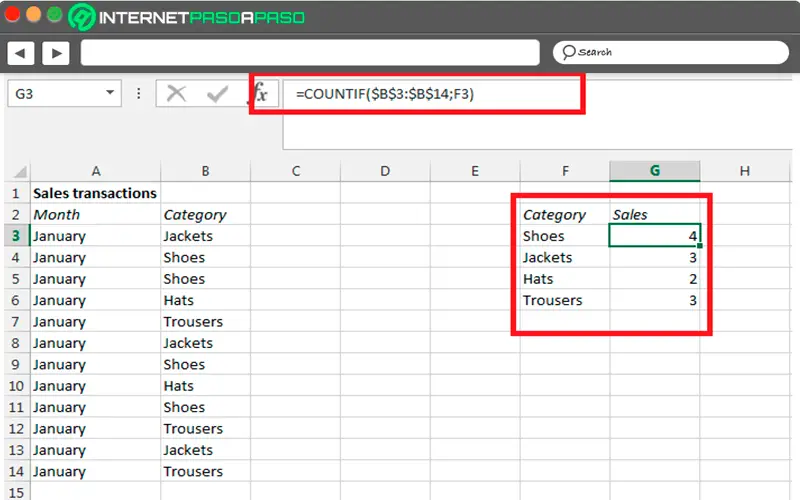Click the browser back arrow button

[x=20, y=53]
